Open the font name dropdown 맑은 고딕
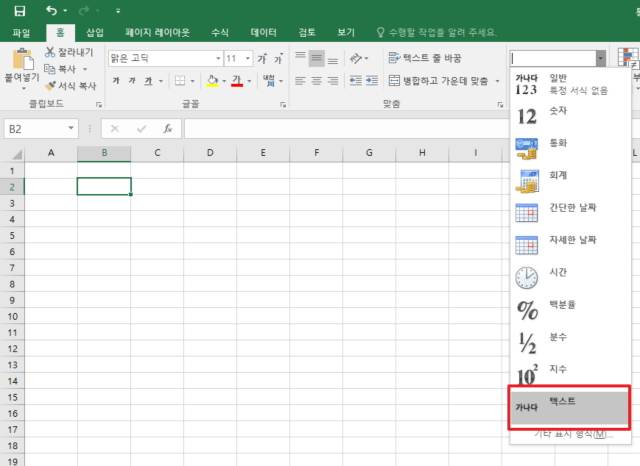The width and height of the screenshot is (640, 466). [x=218, y=59]
